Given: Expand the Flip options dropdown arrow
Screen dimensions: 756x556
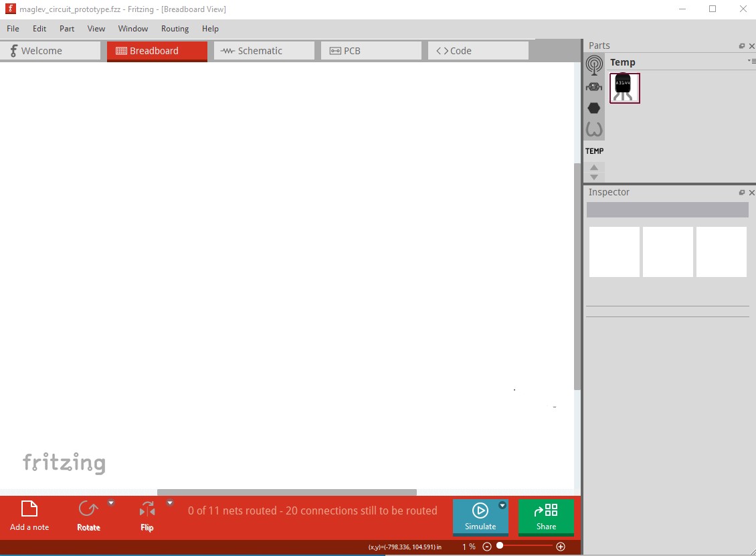Looking at the screenshot, I should coord(170,502).
